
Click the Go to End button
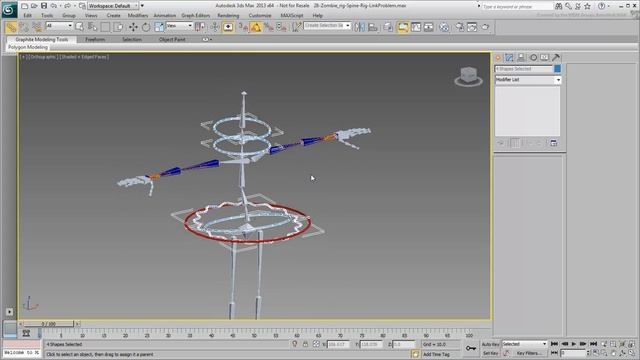click(x=593, y=344)
